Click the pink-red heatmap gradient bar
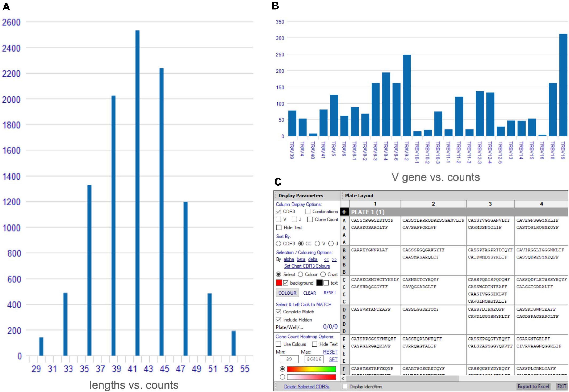 pos(311,377)
